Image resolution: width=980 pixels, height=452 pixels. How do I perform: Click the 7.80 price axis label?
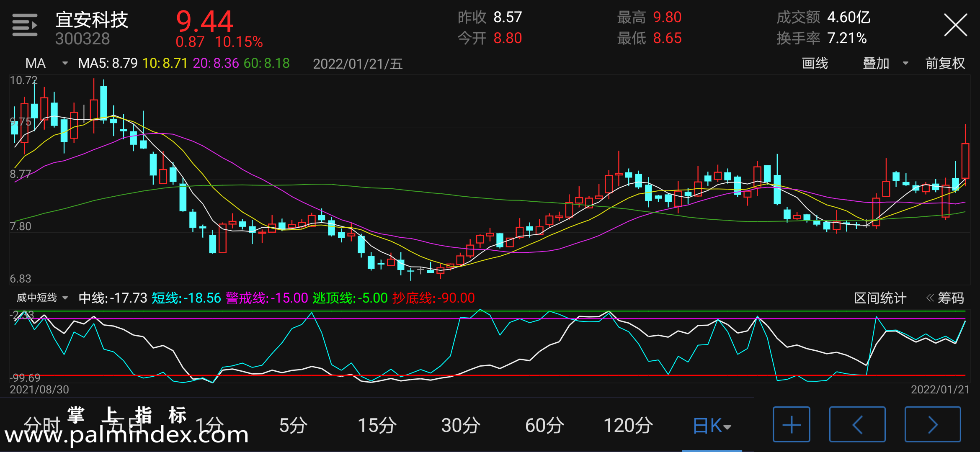[21, 226]
